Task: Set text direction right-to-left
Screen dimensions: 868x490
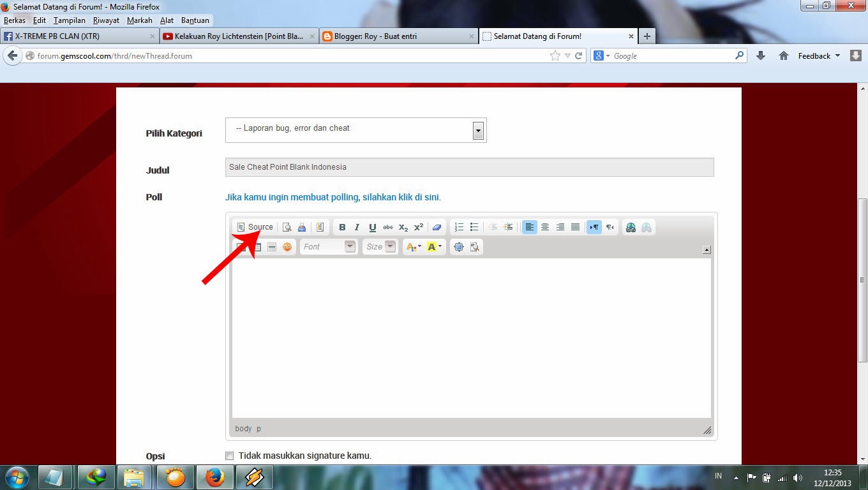Action: [x=610, y=227]
